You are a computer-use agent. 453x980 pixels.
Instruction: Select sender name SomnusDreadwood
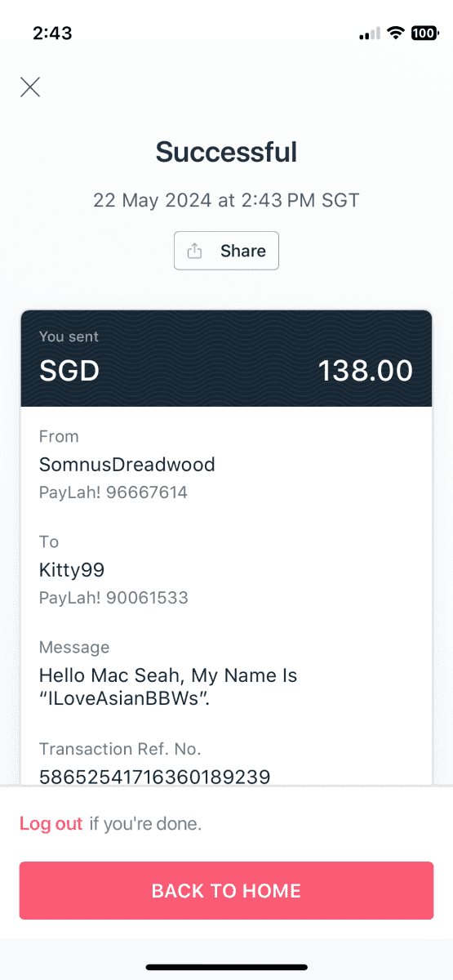[127, 465]
